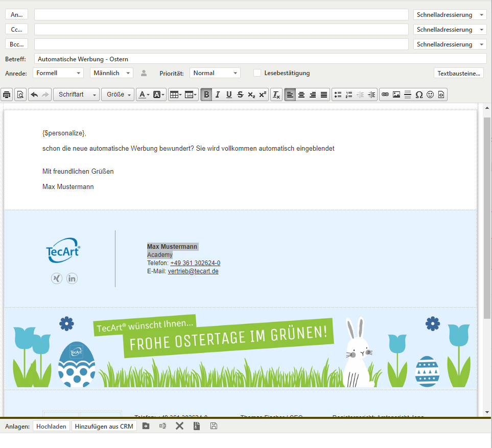492x448 pixels.
Task: Click into the Betreff subject field
Action: click(261, 59)
